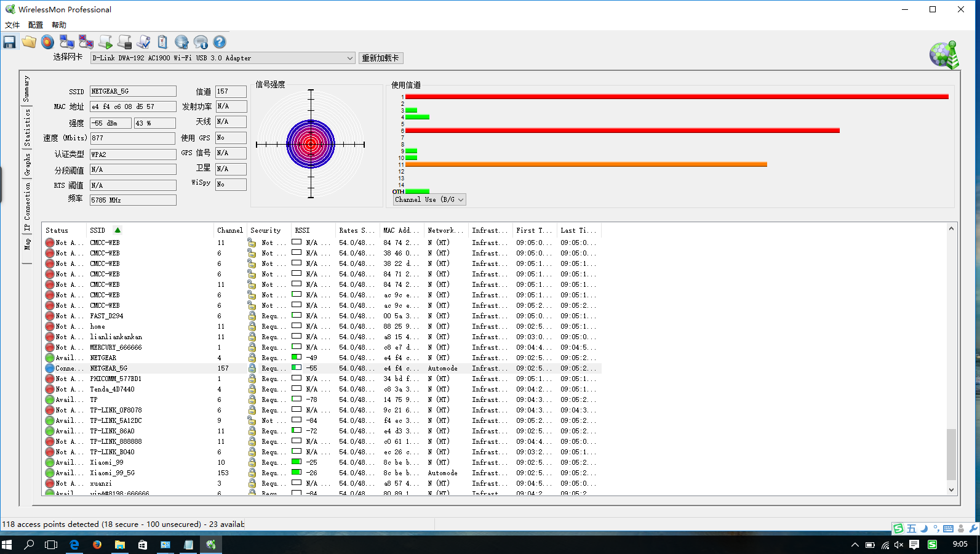Click the bullseye target toolbar icon

pyautogui.click(x=47, y=42)
